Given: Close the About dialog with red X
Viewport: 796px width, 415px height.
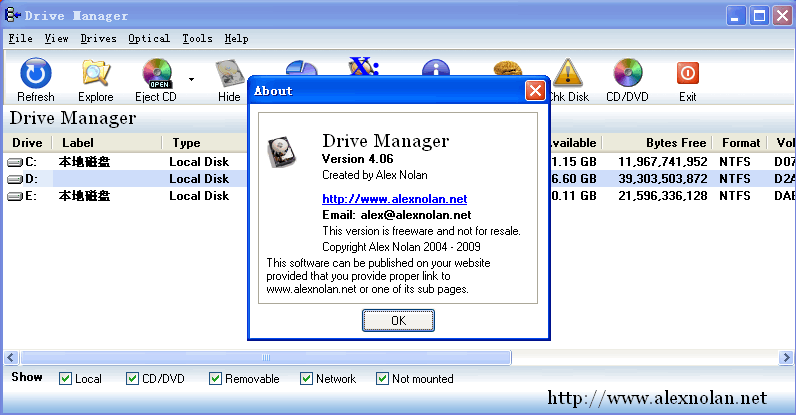Looking at the screenshot, I should click(535, 91).
